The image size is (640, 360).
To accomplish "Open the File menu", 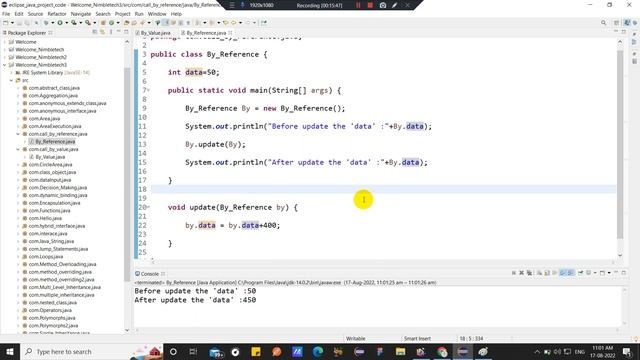I will tap(6, 14).
